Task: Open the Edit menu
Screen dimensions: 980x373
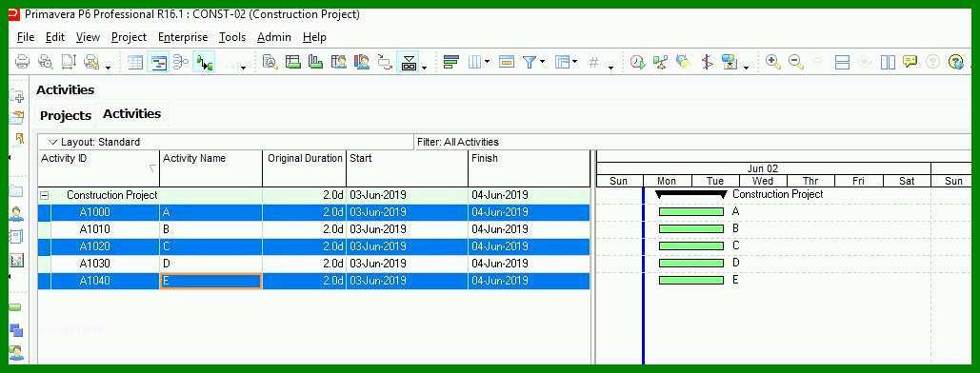Action: click(x=55, y=37)
